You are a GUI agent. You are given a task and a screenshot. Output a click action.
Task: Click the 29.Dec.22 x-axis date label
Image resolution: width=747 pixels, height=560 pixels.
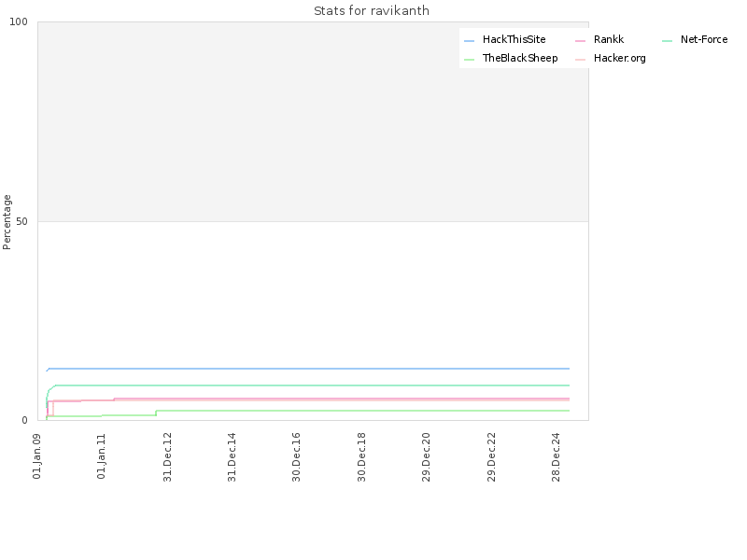pyautogui.click(x=491, y=457)
